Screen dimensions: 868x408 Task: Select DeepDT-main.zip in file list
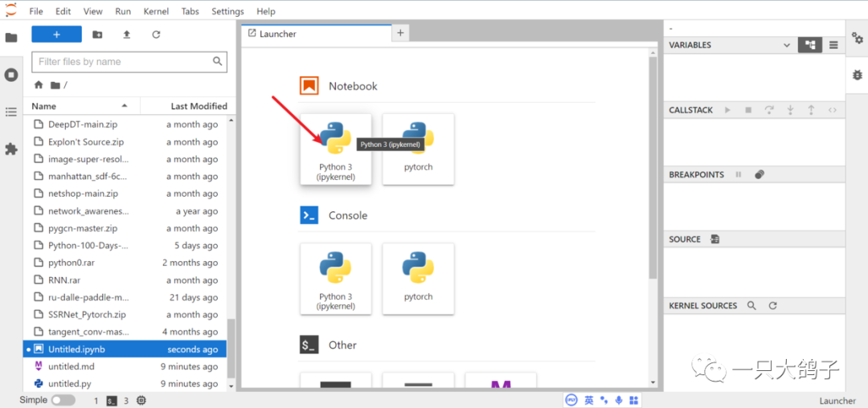(125, 124)
